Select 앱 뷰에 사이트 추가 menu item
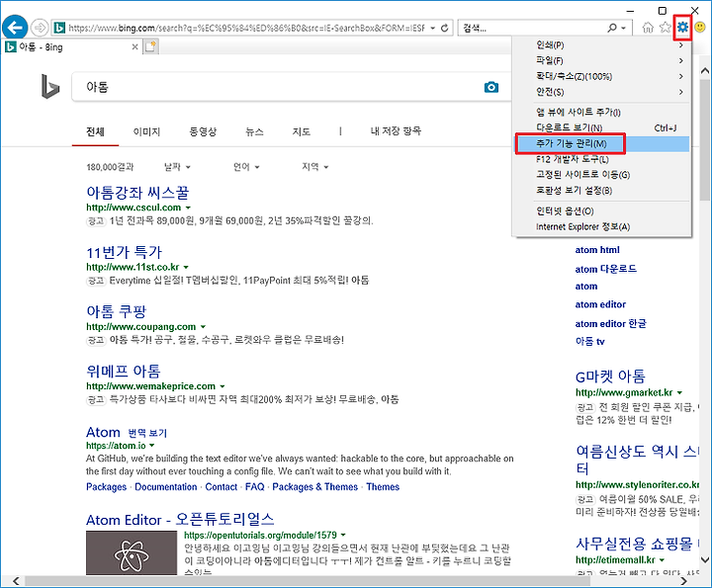Viewport: 712px width, 588px height. click(x=602, y=112)
